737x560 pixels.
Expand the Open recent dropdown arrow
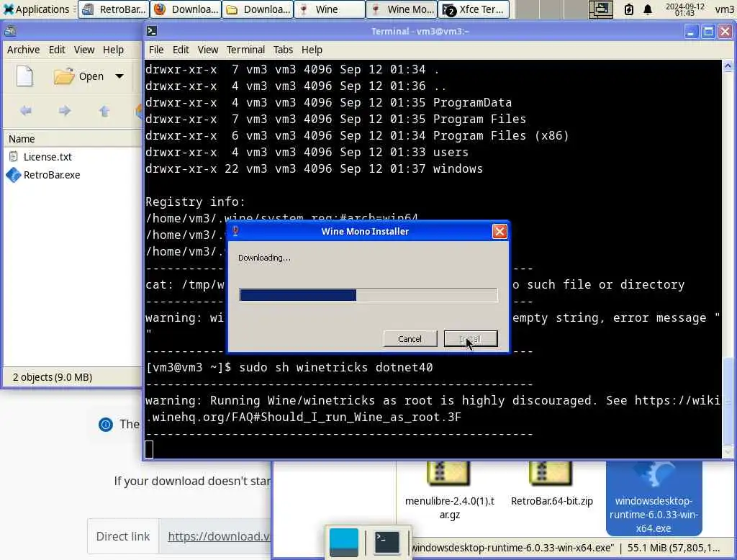point(119,76)
